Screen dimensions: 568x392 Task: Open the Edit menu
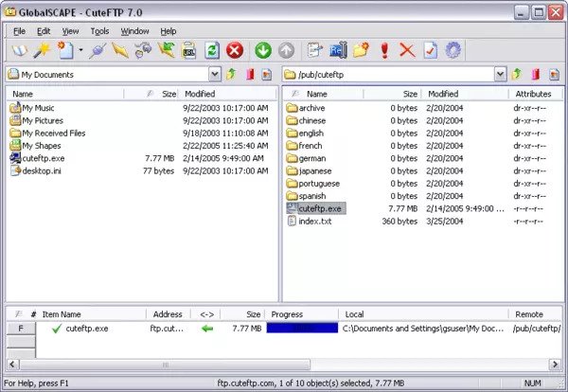pos(44,31)
